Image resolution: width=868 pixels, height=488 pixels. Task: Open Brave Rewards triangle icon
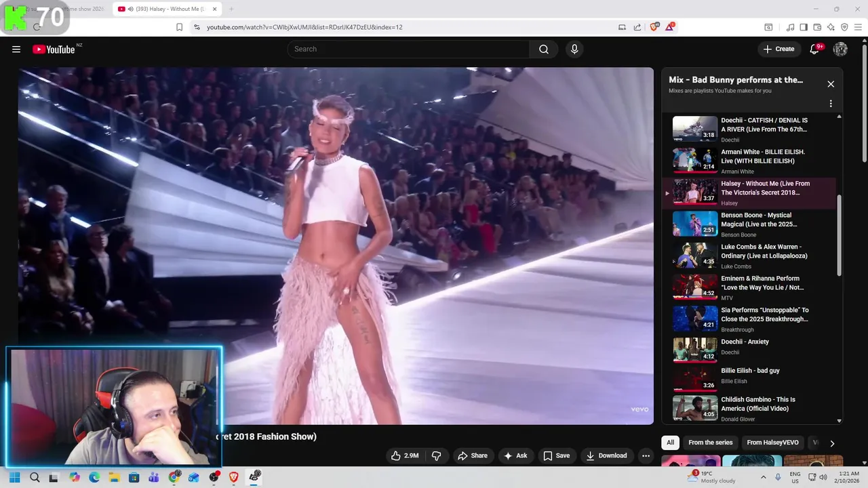(x=670, y=27)
